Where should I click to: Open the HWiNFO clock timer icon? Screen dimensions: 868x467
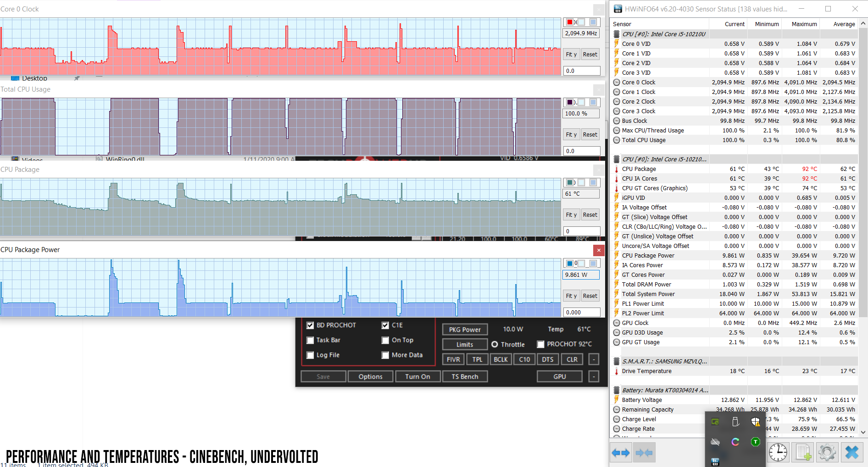(778, 453)
